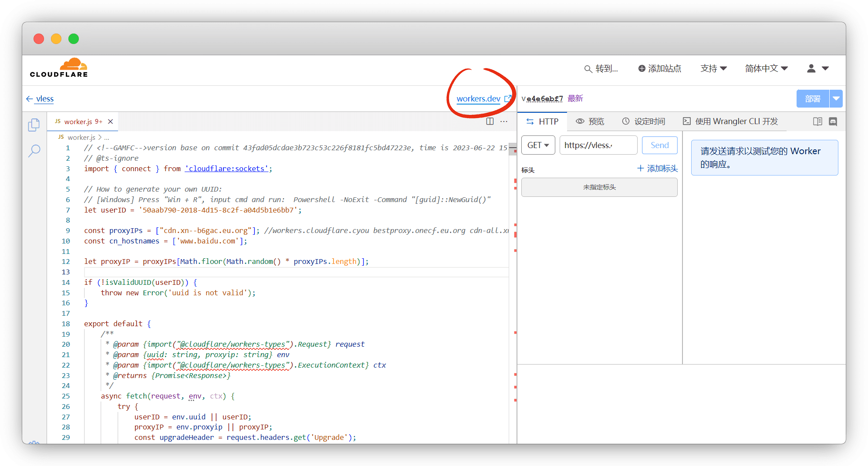
Task: Split the editor with the split icon
Action: (x=490, y=122)
